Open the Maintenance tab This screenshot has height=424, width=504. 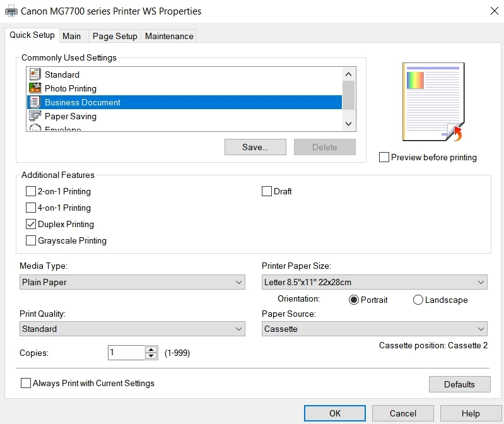(x=169, y=37)
